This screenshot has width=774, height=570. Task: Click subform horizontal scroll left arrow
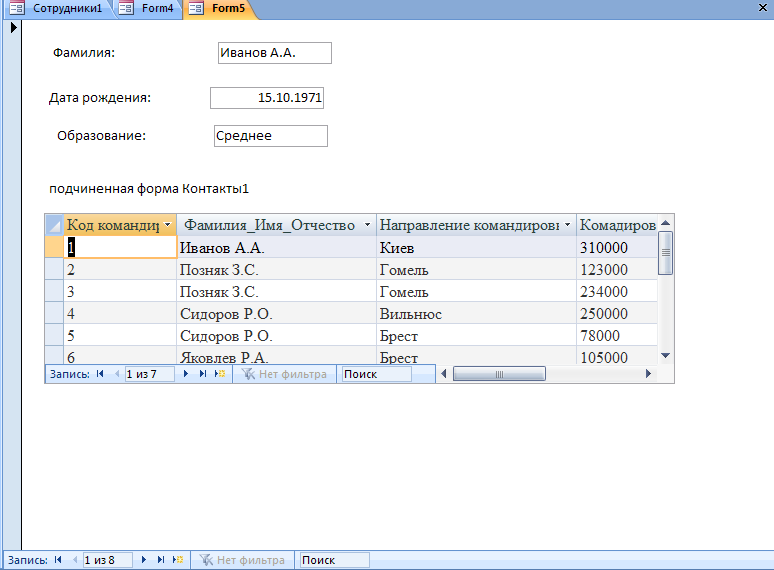pos(443,374)
